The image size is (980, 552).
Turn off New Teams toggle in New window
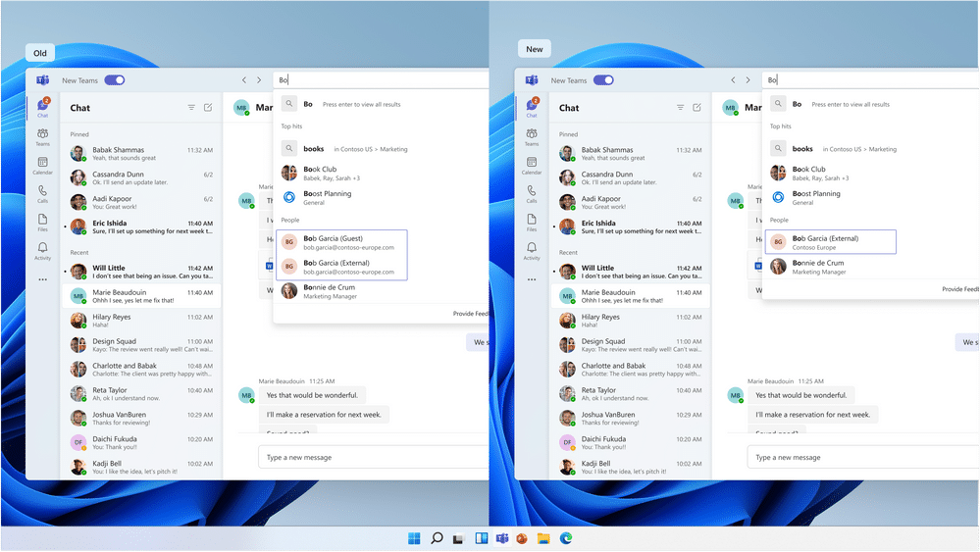click(603, 80)
